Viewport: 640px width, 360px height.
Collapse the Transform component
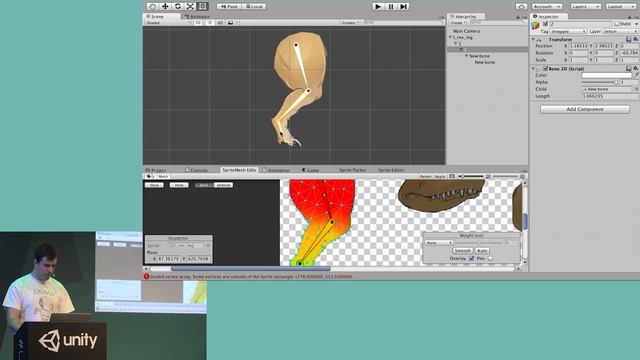[x=533, y=40]
